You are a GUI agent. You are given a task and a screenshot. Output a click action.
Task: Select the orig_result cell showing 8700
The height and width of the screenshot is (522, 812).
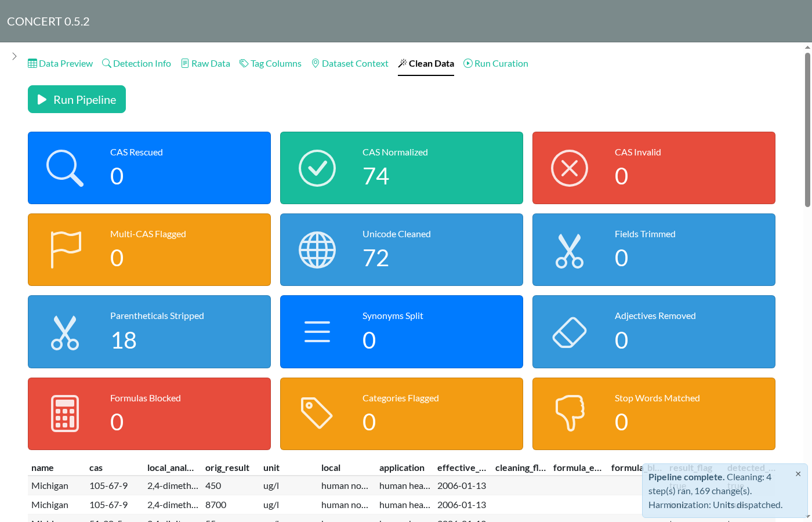coord(231,505)
